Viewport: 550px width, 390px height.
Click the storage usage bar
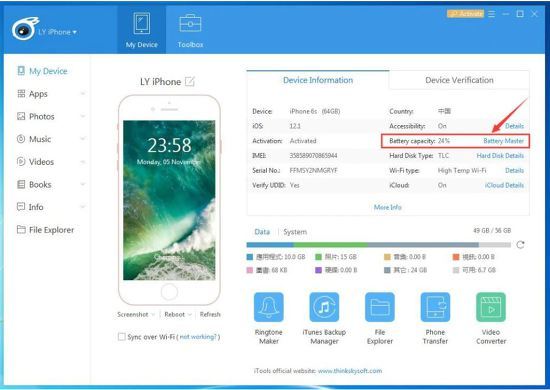pos(378,244)
